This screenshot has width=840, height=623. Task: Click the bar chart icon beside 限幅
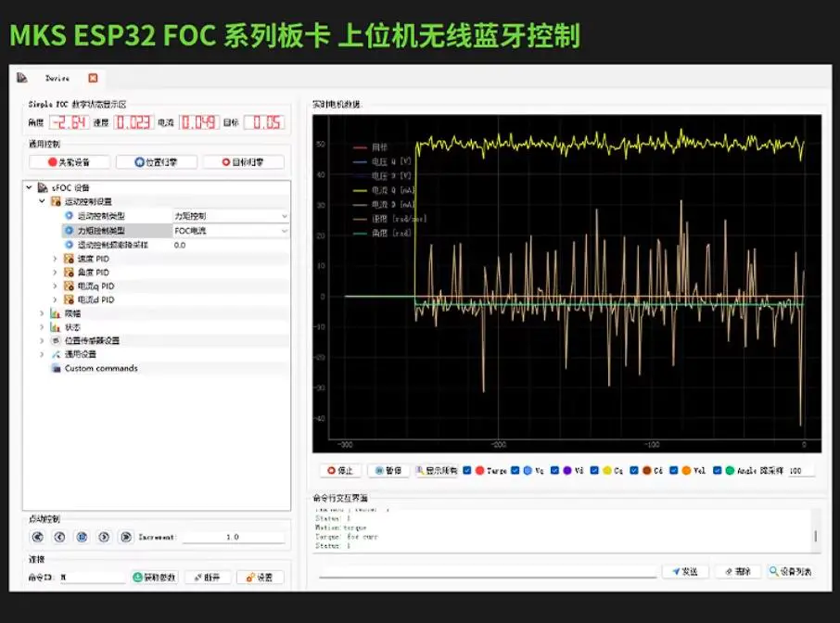(56, 313)
